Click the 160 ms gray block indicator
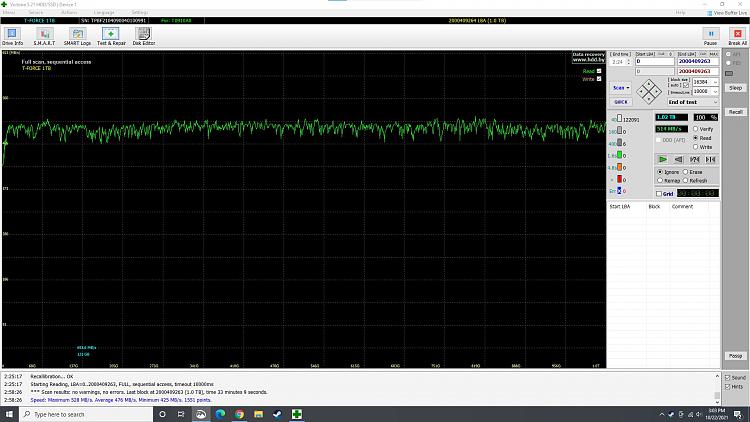 pyautogui.click(x=619, y=130)
